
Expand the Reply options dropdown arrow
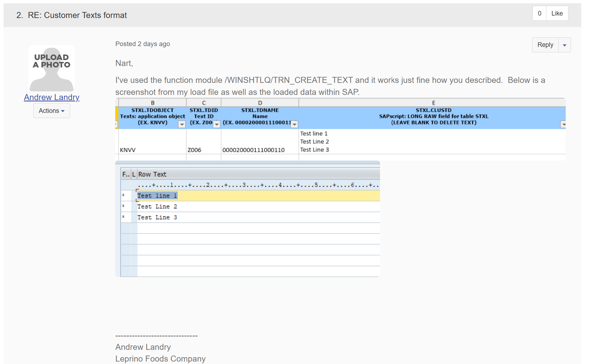564,45
